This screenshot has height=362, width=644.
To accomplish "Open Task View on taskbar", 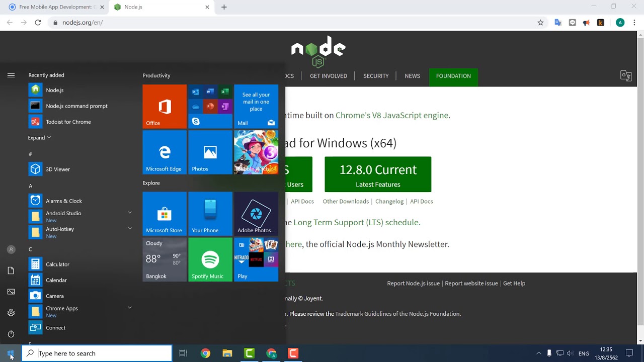I will click(x=183, y=353).
